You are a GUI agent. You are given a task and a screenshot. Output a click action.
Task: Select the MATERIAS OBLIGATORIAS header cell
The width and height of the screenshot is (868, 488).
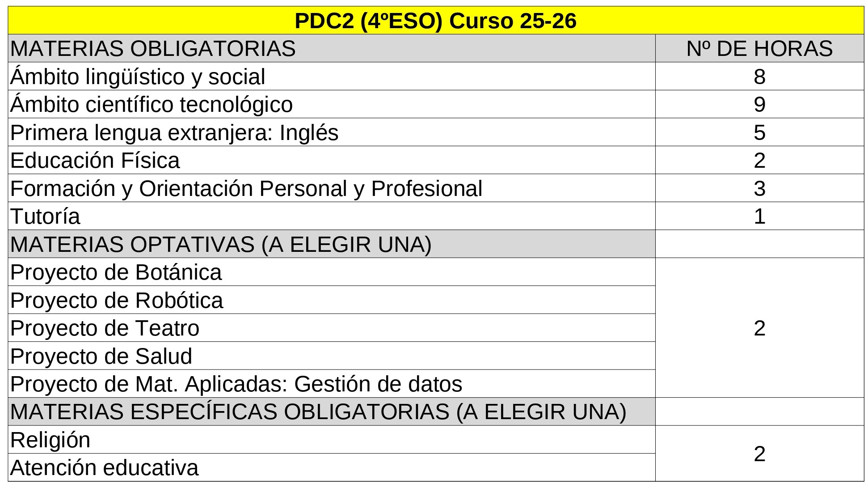click(x=332, y=48)
